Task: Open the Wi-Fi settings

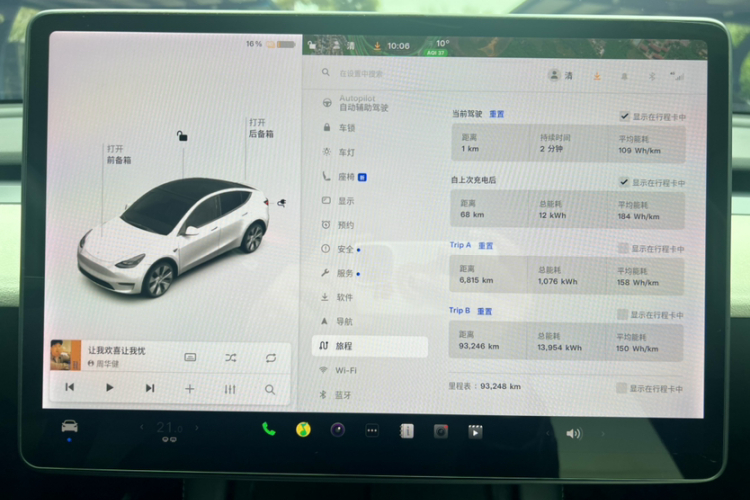Action: tap(338, 370)
